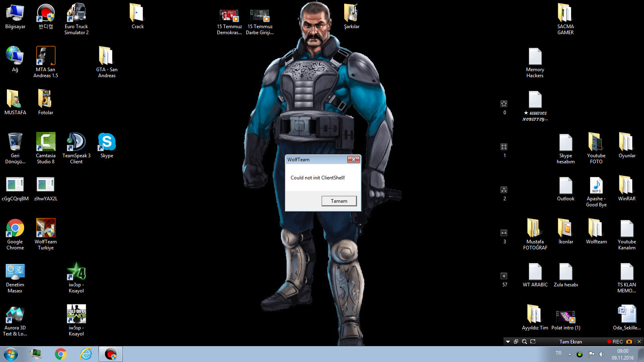Select the cGgCQrqBM image file
This screenshot has height=362, width=644.
(15, 188)
